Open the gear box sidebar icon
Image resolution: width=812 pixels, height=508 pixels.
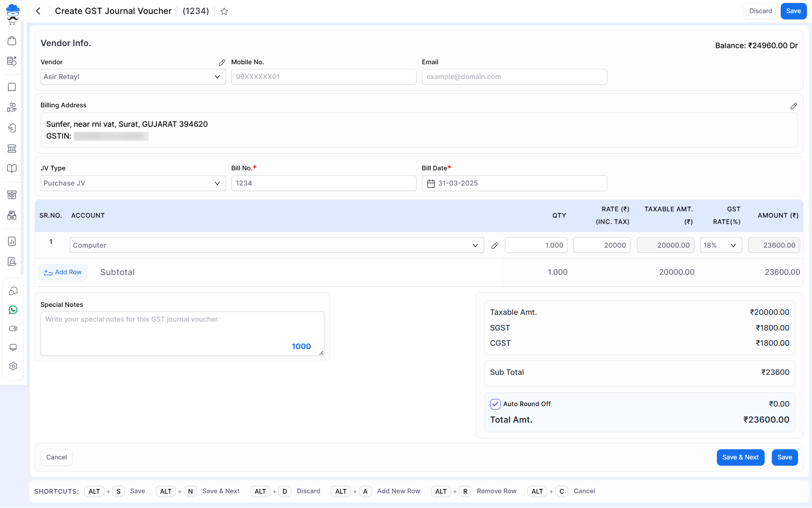coord(12,195)
